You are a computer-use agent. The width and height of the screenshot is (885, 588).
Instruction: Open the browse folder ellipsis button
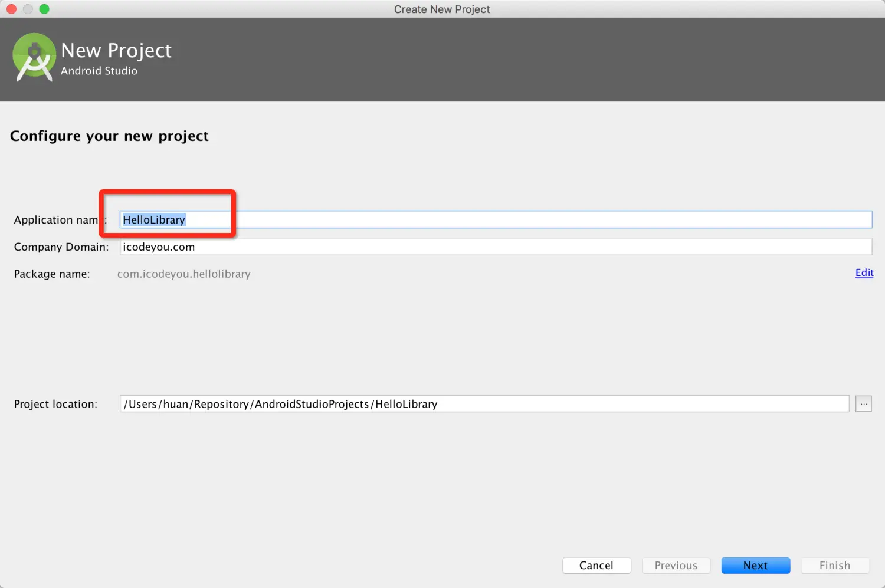(864, 404)
